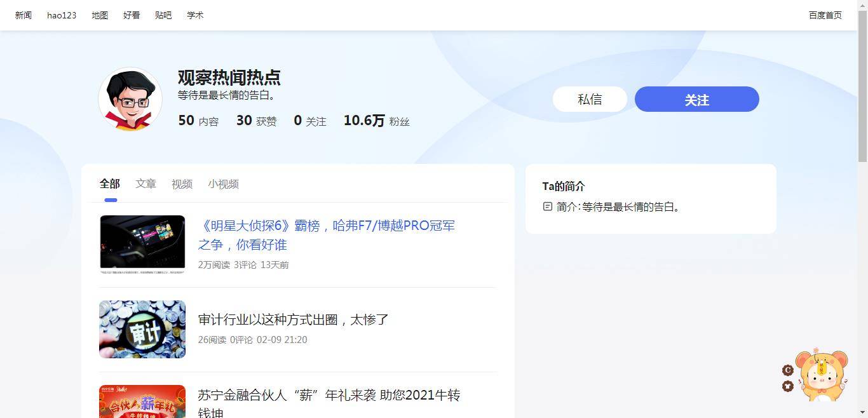Click the cartoon mouse mascot widget
This screenshot has width=868, height=418.
tap(823, 375)
